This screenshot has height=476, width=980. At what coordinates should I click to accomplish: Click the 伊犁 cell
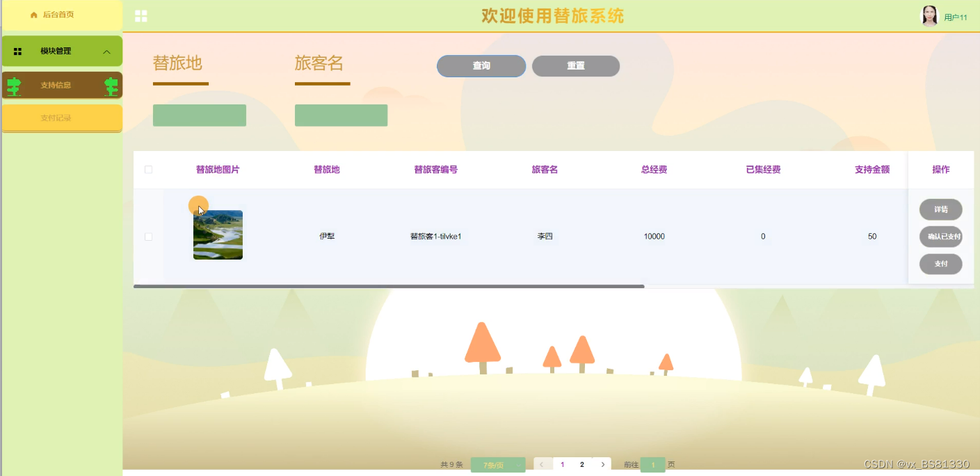pyautogui.click(x=327, y=237)
